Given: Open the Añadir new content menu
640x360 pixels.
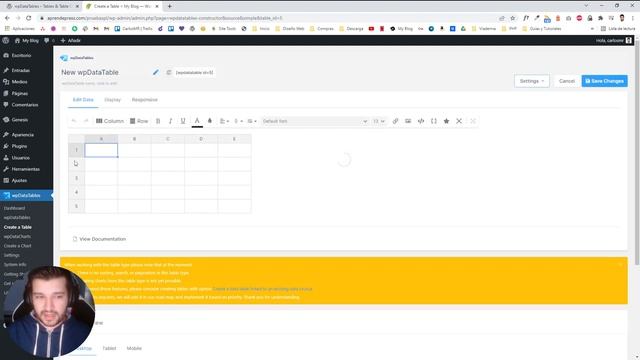Looking at the screenshot, I should coord(71,40).
